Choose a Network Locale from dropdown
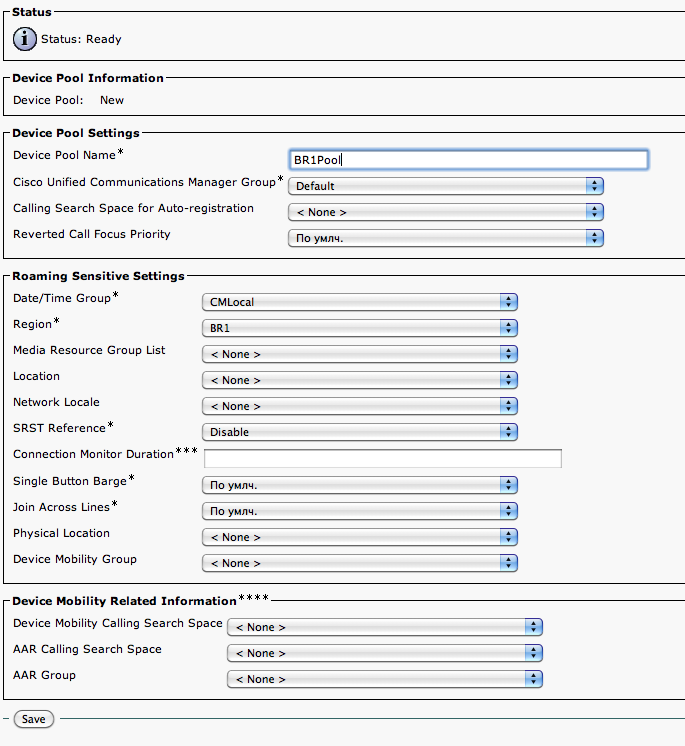 [x=360, y=406]
